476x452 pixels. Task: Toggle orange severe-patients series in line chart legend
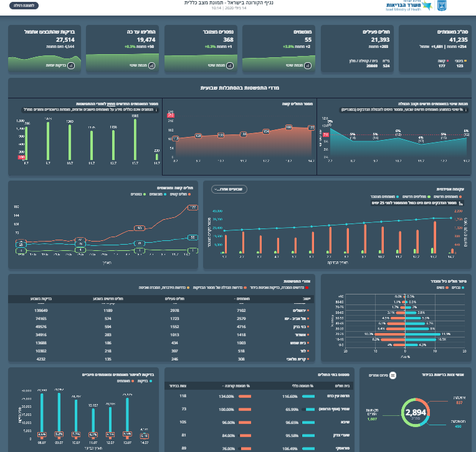[x=180, y=194]
